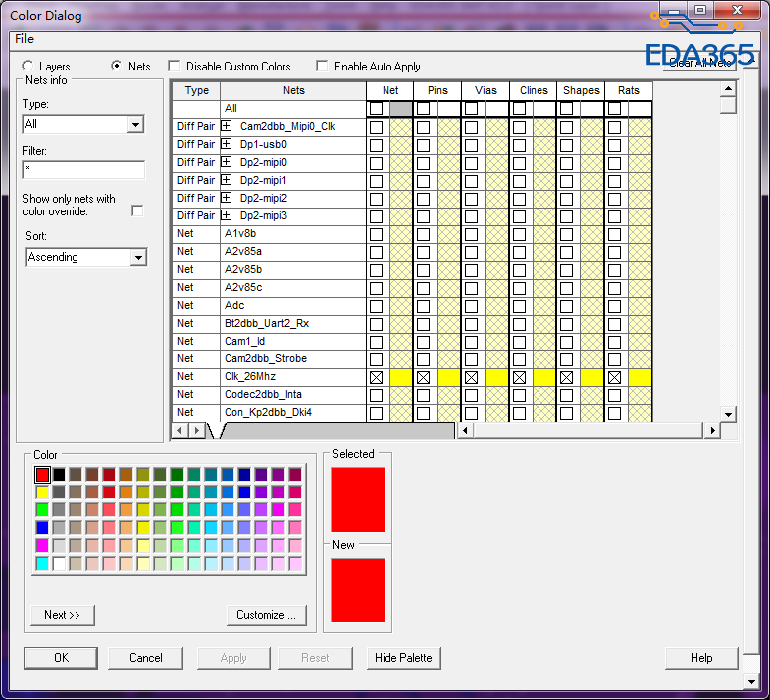Open the File menu
The image size is (770, 700).
tap(24, 39)
